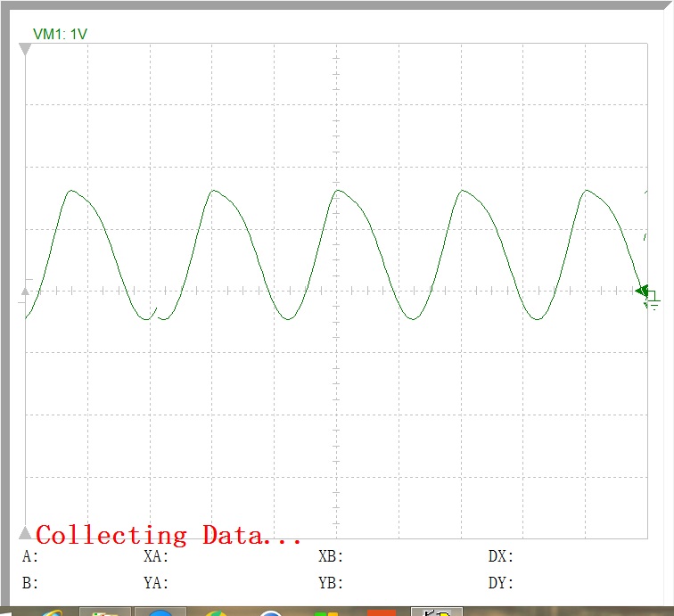Viewport: 674px width, 616px height.
Task: Click the gray downward triangle marker at the top-left
Action: 25,49
